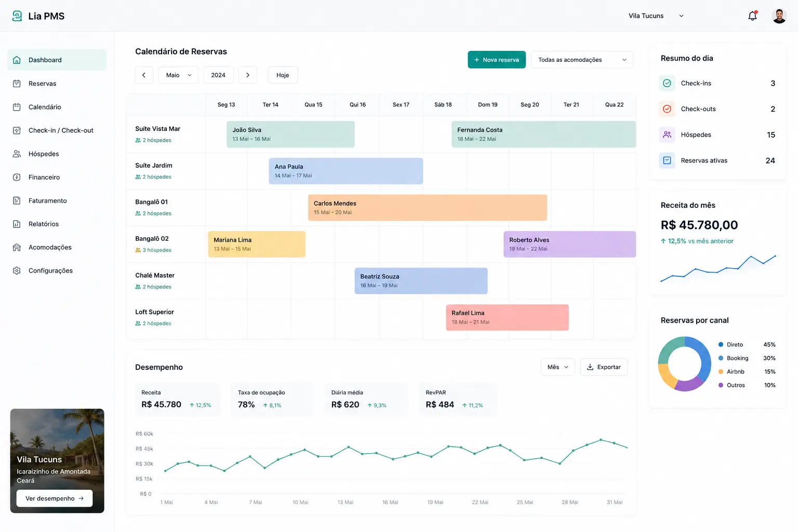Image resolution: width=798 pixels, height=532 pixels.
Task: Click the guests icon under Bangalô 02
Action: [x=138, y=250]
